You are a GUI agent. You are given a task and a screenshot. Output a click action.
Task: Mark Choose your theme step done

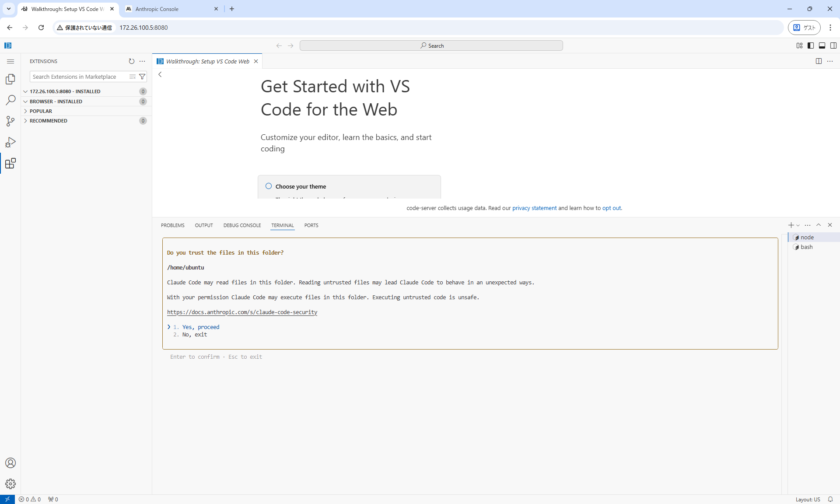tap(269, 186)
